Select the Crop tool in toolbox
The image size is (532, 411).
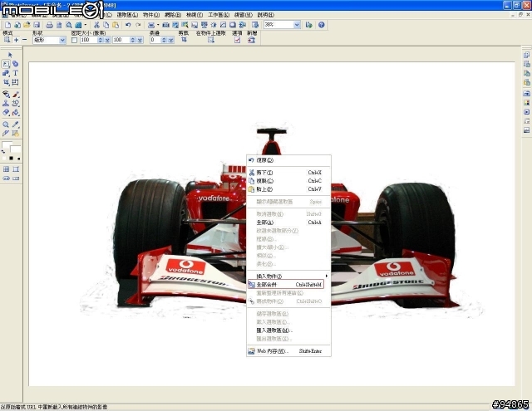(x=6, y=82)
